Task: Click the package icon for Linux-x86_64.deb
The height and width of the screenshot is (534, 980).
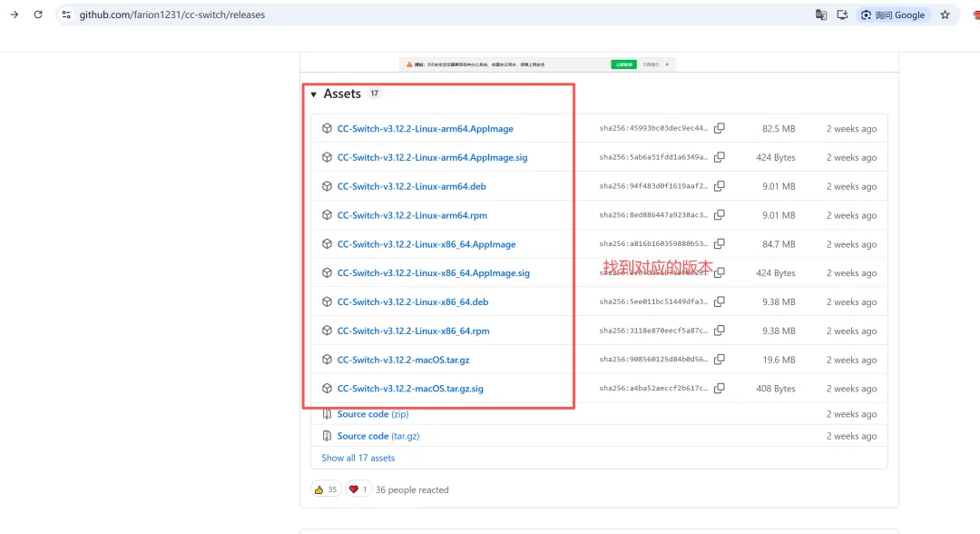Action: click(x=327, y=302)
